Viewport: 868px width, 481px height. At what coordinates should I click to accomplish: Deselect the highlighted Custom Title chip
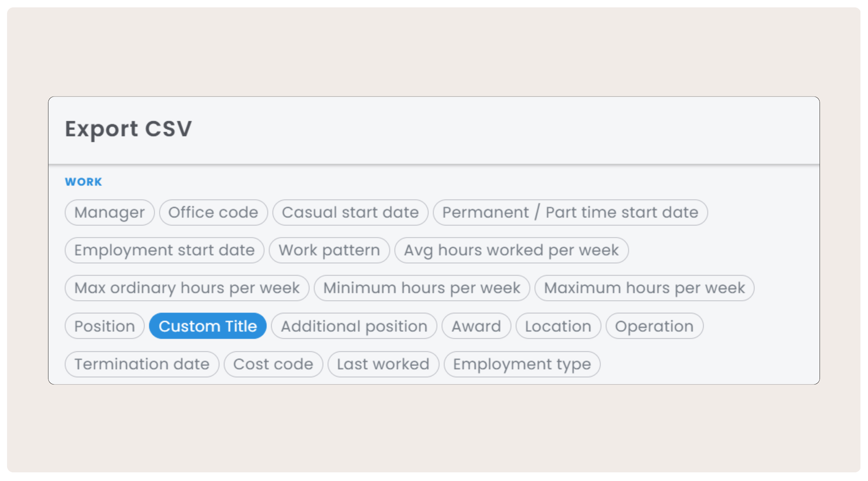pyautogui.click(x=208, y=326)
